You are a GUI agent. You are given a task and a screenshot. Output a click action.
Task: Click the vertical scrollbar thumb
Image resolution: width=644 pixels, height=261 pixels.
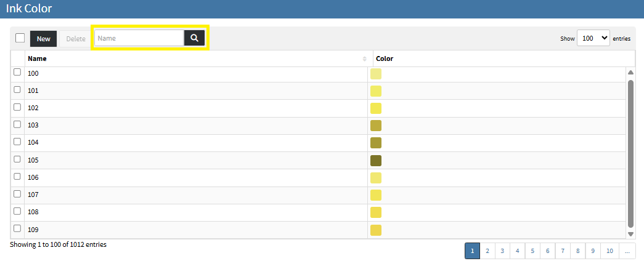point(630,154)
